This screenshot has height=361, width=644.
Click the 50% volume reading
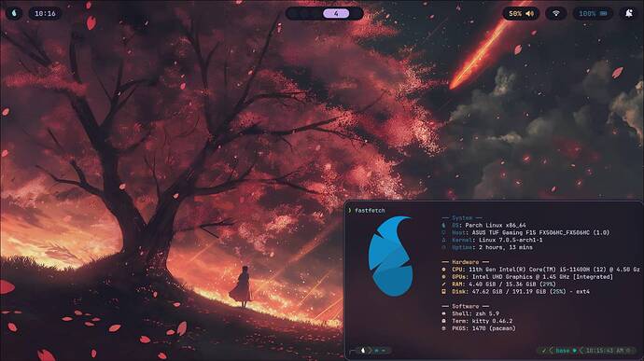click(515, 14)
